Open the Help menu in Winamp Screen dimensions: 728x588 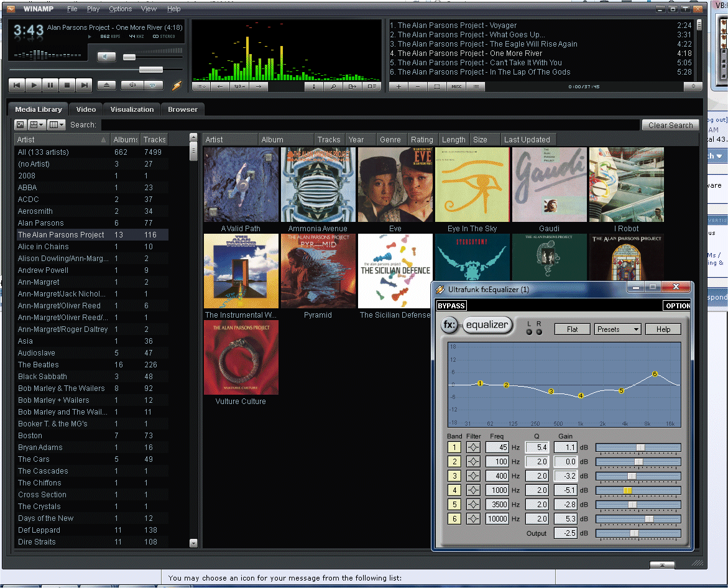[x=173, y=9]
